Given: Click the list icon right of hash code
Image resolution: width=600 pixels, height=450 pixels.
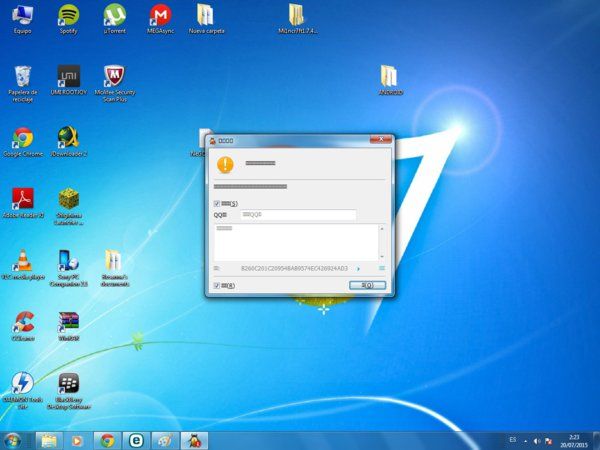Looking at the screenshot, I should point(382,269).
